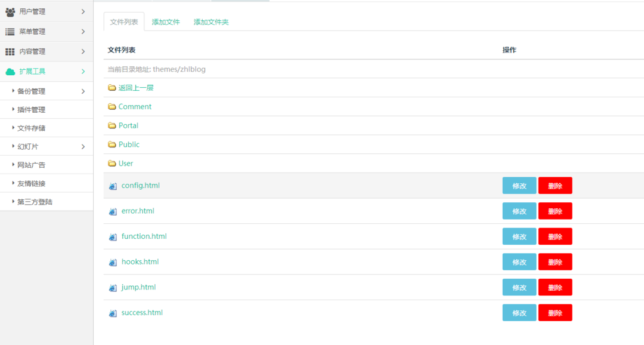Image resolution: width=644 pixels, height=345 pixels.
Task: Click the file icon beside config.html
Action: (113, 186)
